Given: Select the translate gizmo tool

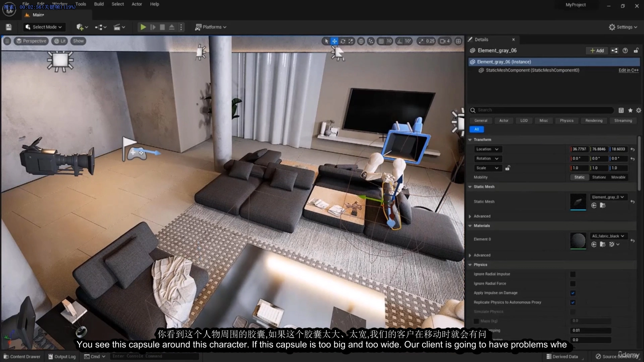Looking at the screenshot, I should click(334, 41).
